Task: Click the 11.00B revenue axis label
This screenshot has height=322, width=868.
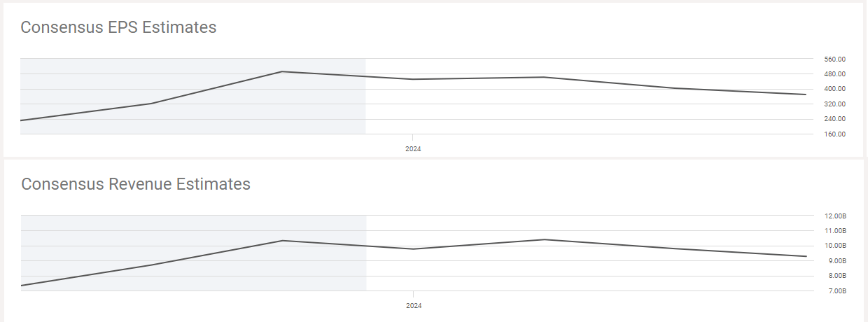Action: [836, 231]
